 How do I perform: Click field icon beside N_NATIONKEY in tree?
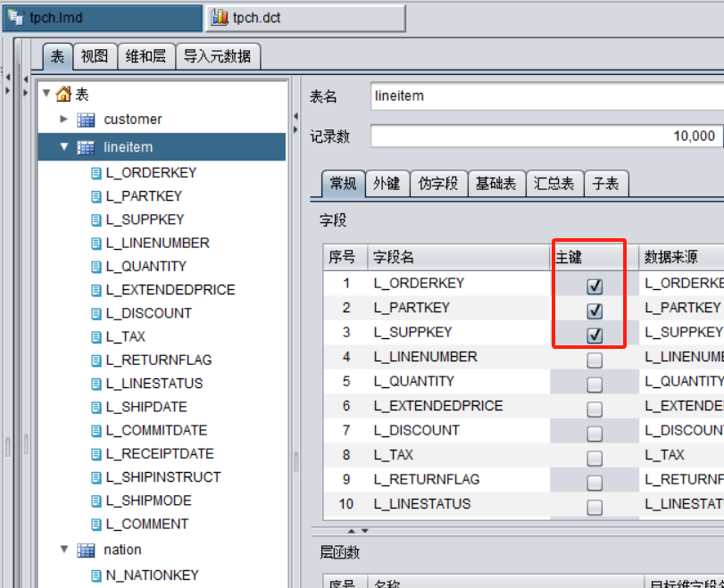[x=96, y=576]
